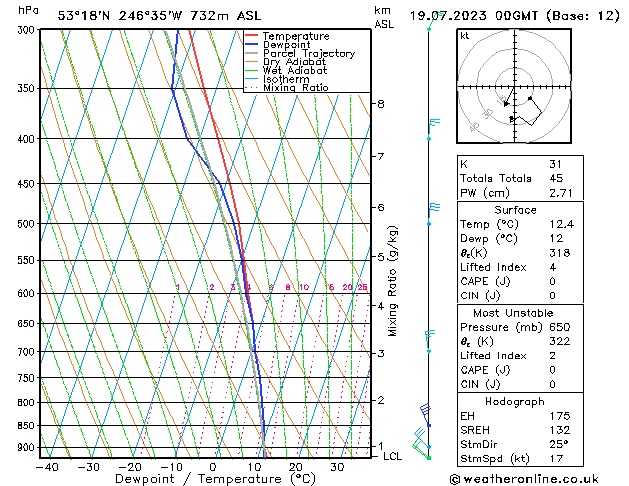Image resolution: width=629 pixels, height=486 pixels.
Task: Click the EH value 175
Action: point(560,416)
